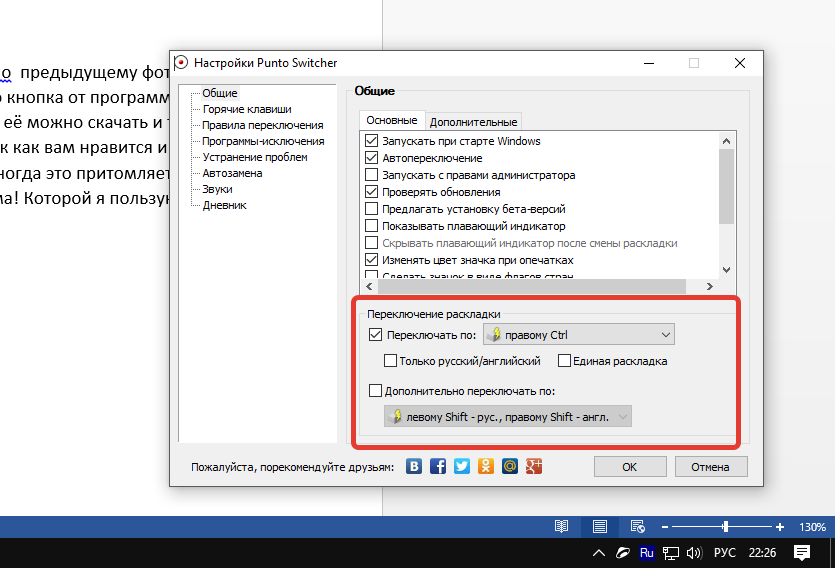Select Дневник in settings tree
The image size is (835, 568).
[224, 205]
